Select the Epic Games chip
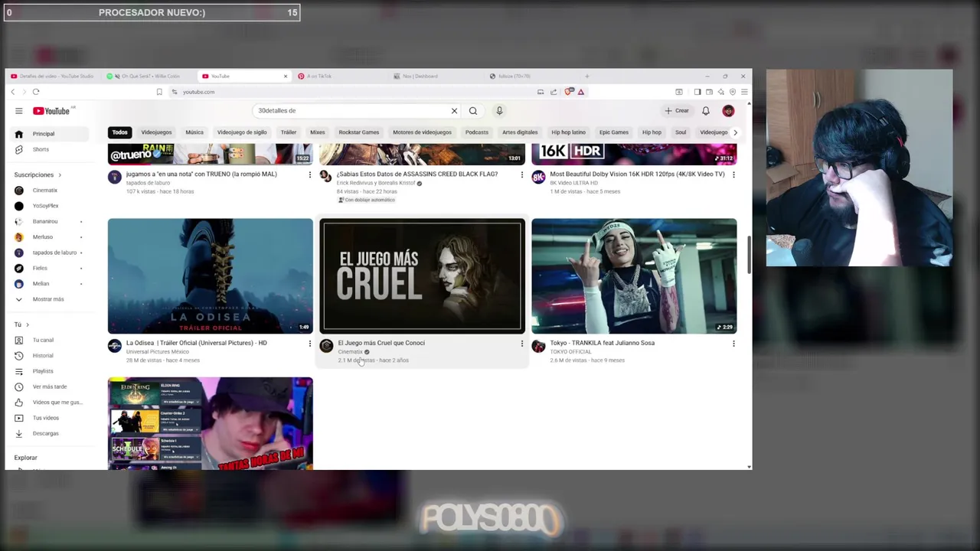The width and height of the screenshot is (980, 551). point(614,132)
